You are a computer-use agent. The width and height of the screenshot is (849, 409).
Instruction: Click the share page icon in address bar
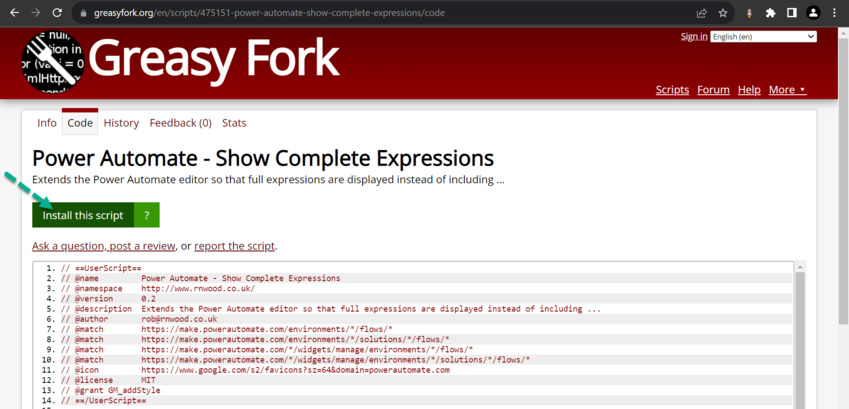tap(702, 13)
